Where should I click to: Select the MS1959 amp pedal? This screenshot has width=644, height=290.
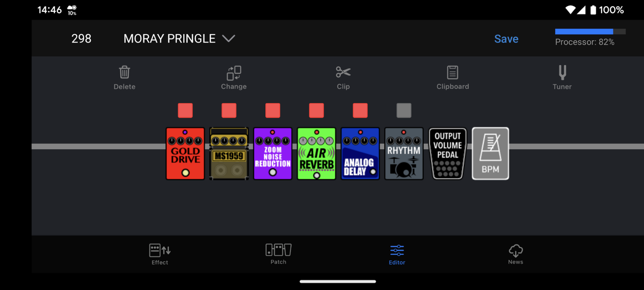(229, 153)
